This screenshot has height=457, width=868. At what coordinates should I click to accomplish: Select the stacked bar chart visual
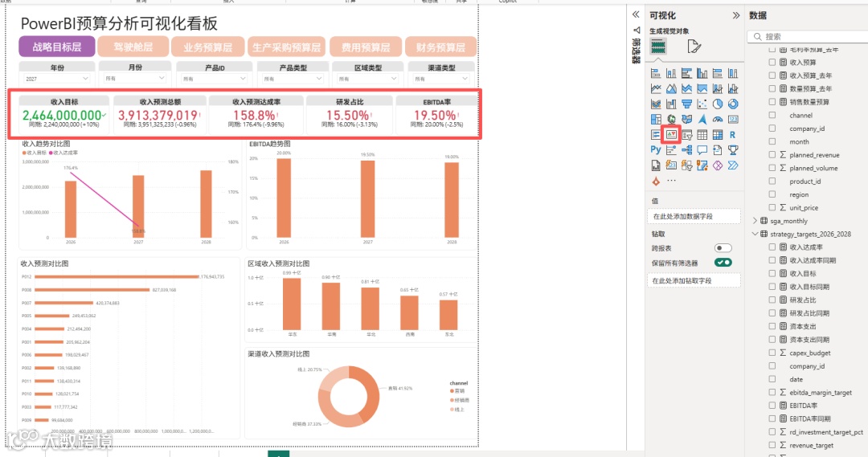(x=656, y=73)
